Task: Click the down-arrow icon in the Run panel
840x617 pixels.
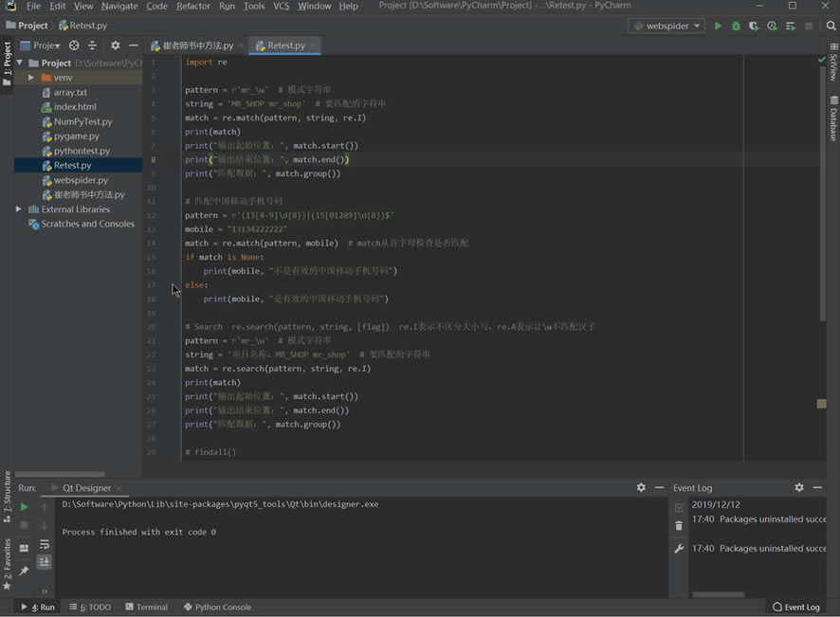Action: [45, 525]
